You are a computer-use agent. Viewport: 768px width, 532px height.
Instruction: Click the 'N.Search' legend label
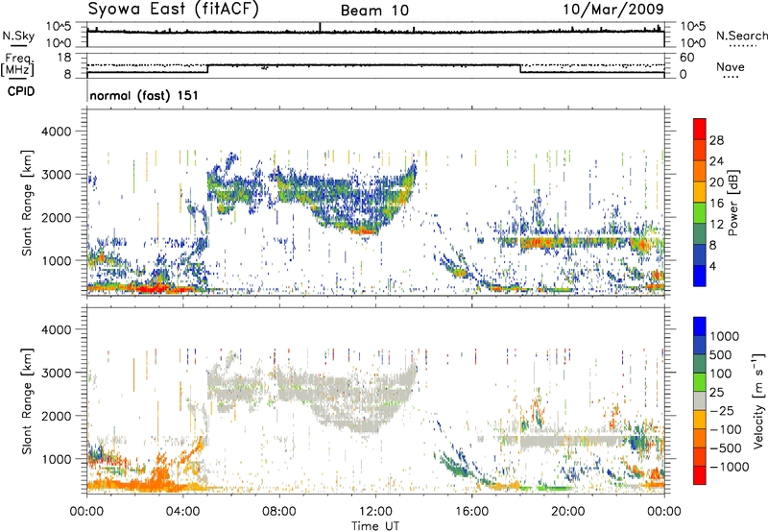(742, 36)
